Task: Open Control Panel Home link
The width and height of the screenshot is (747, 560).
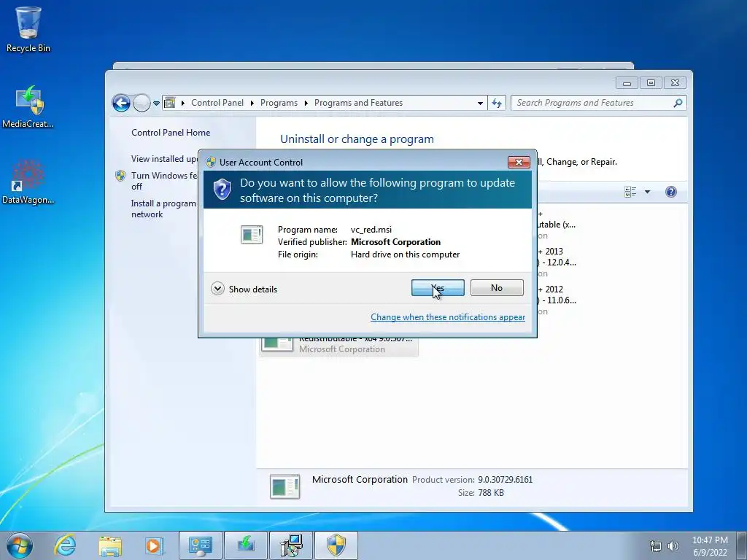Action: click(171, 133)
